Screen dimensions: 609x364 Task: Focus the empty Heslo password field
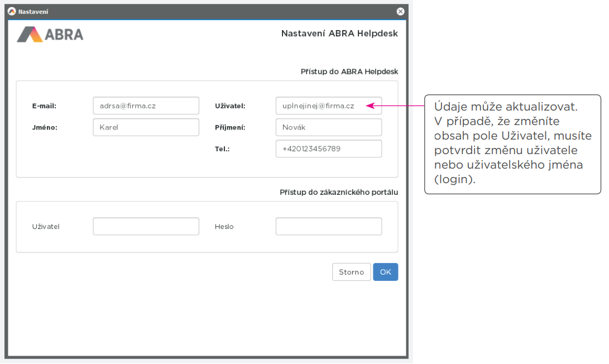pos(328,226)
